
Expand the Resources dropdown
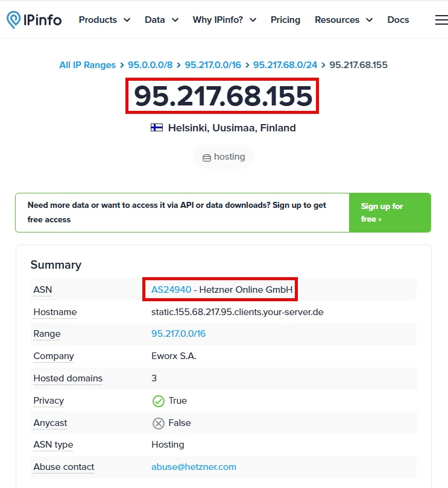344,20
